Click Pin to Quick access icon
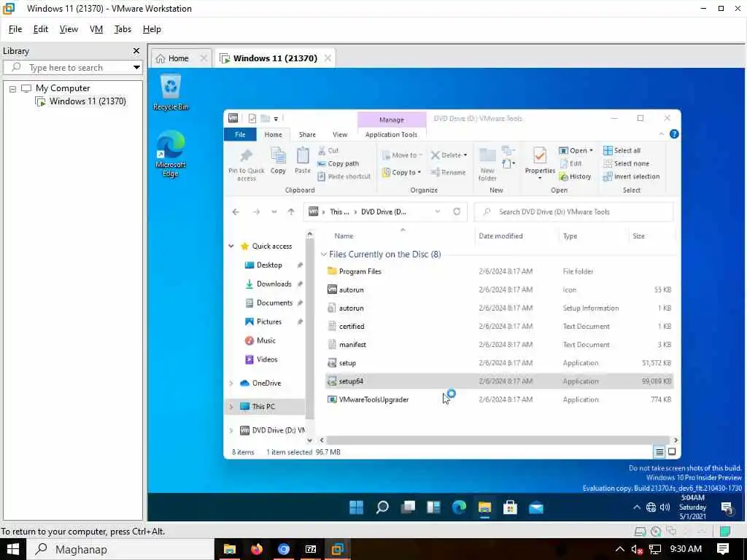 coord(247,164)
